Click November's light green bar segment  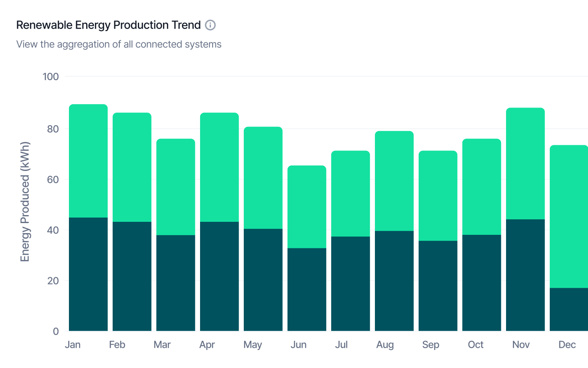[525, 163]
